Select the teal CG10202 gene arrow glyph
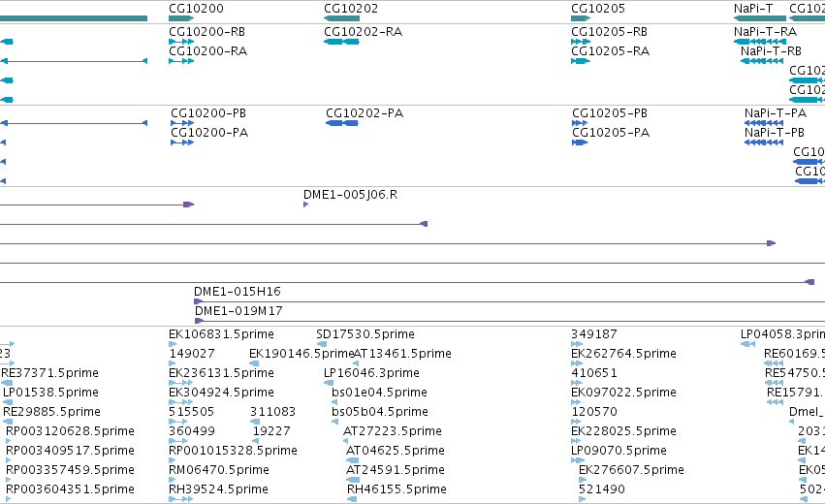Viewport: 825px width, 504px height. tap(341, 18)
